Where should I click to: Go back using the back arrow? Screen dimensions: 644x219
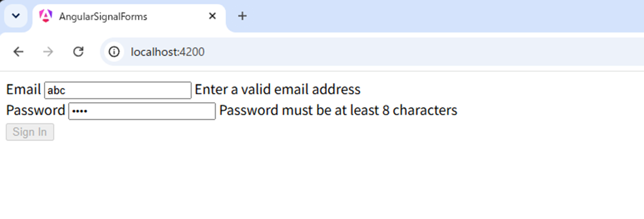pyautogui.click(x=18, y=52)
